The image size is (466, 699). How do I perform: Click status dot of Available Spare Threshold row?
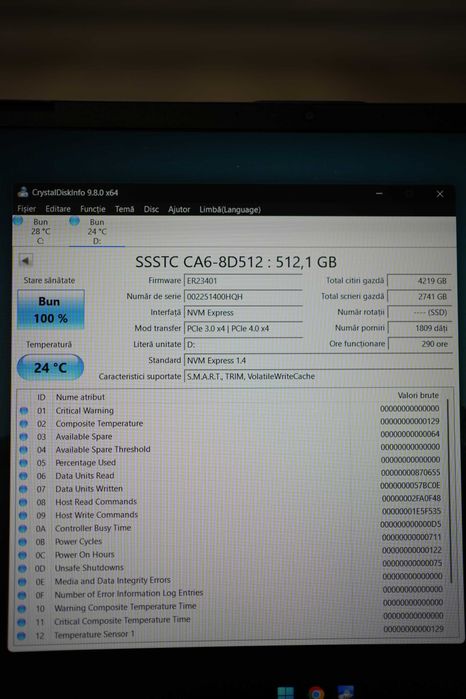pyautogui.click(x=24, y=450)
